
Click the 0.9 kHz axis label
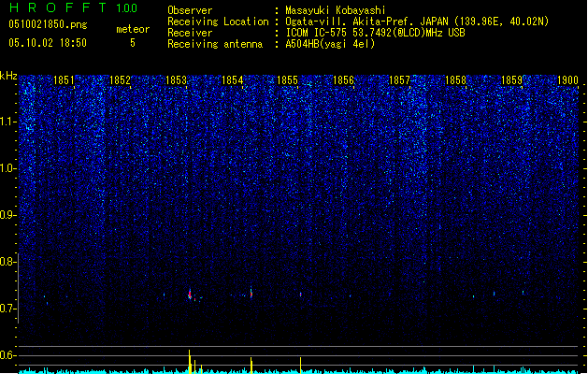coord(7,215)
